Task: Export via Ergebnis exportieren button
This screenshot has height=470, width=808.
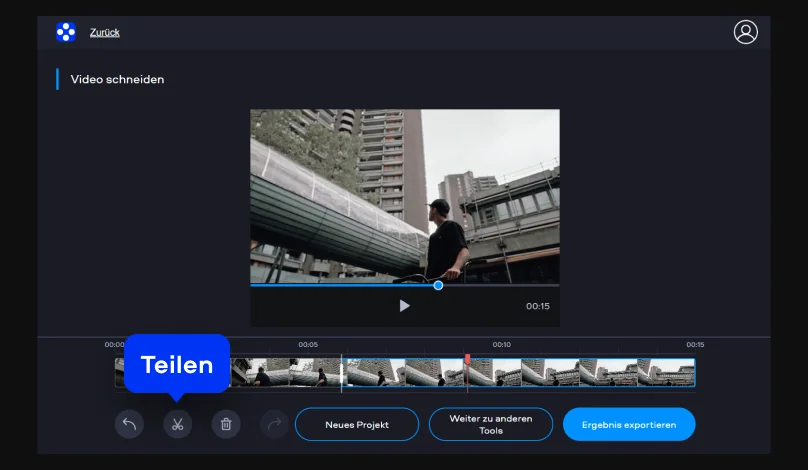Action: coord(629,424)
